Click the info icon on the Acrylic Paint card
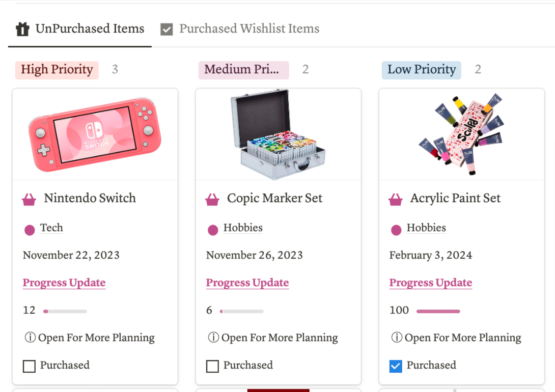The image size is (555, 392). pyautogui.click(x=397, y=338)
